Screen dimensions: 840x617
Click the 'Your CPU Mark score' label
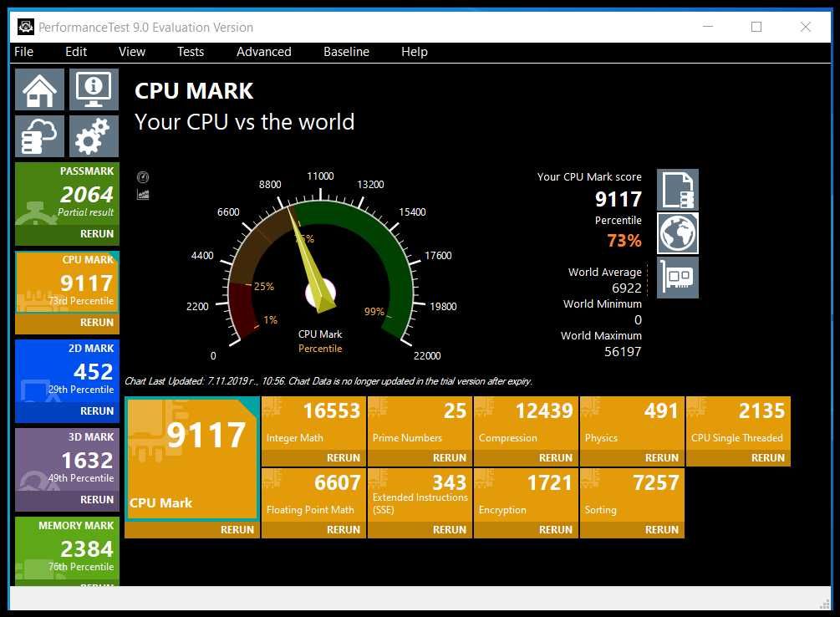pyautogui.click(x=589, y=177)
